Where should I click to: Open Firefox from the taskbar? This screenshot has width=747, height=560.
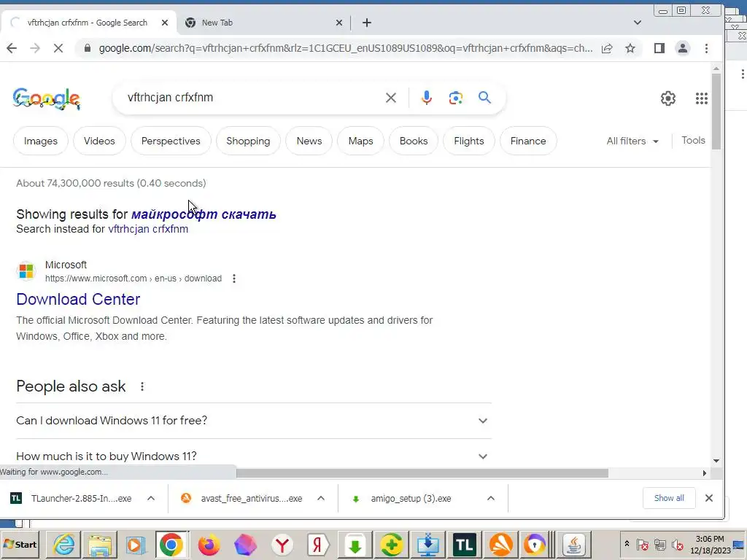(209, 545)
